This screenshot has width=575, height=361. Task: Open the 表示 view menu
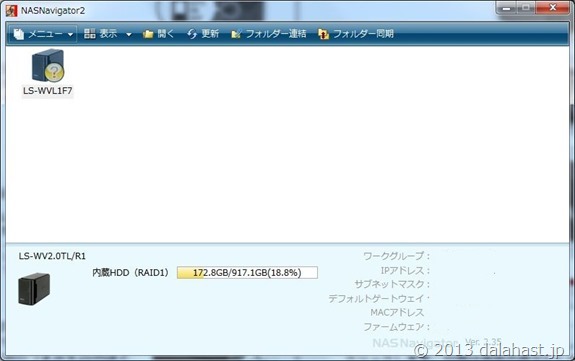[x=109, y=34]
